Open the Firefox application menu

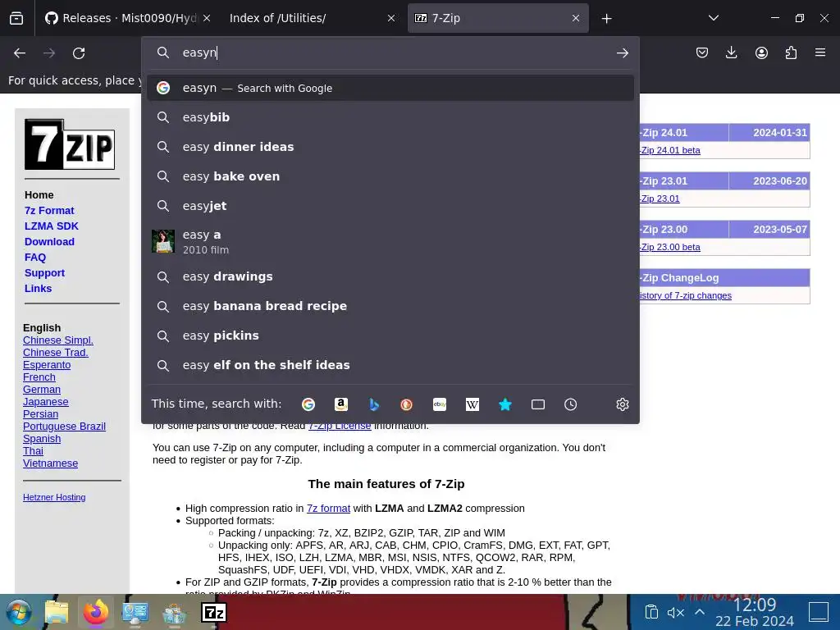click(x=820, y=52)
